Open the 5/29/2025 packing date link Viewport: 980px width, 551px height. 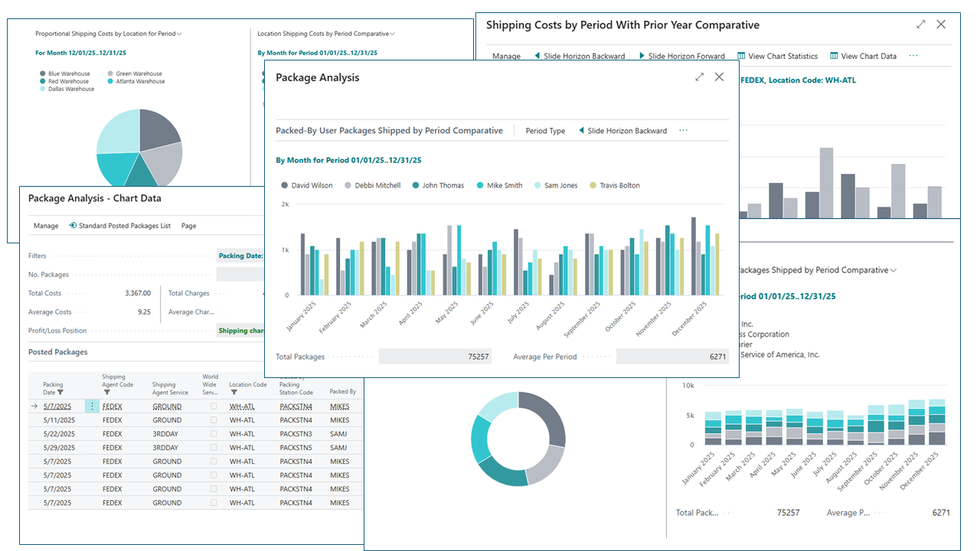click(58, 448)
